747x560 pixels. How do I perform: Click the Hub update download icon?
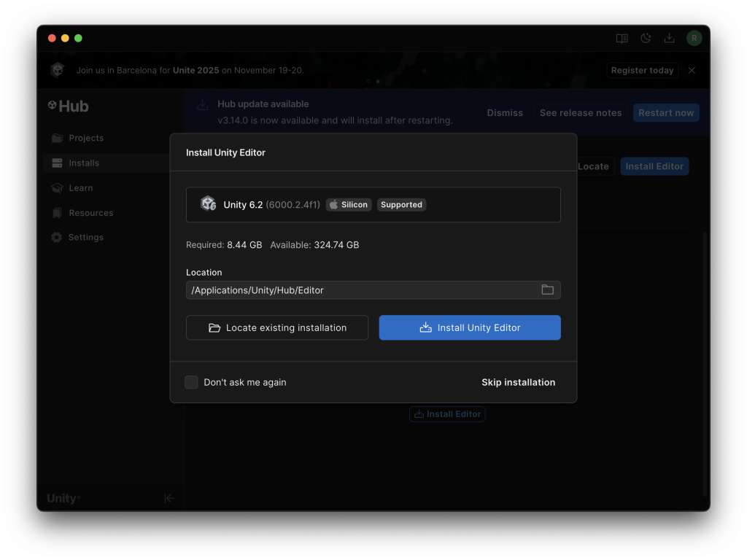tap(203, 105)
